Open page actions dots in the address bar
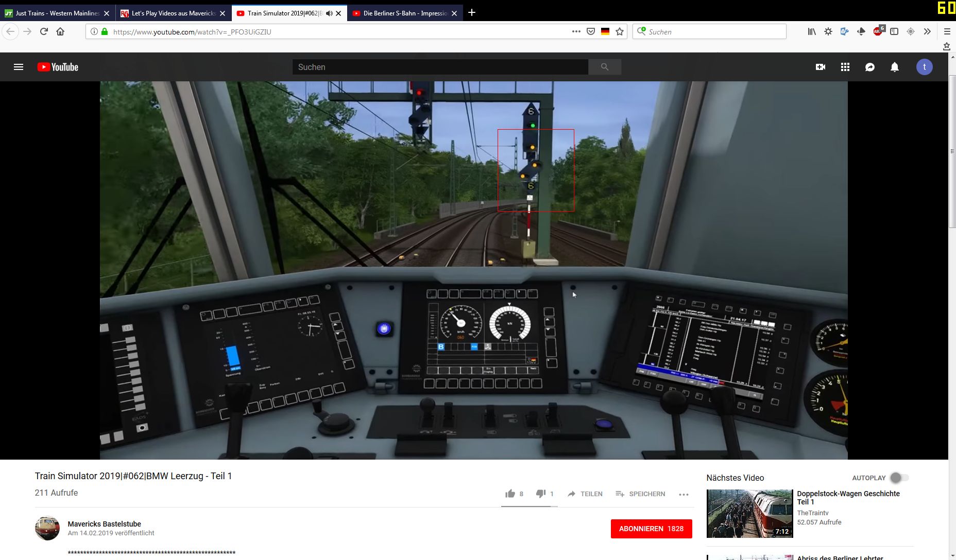This screenshot has width=956, height=560. pos(576,31)
